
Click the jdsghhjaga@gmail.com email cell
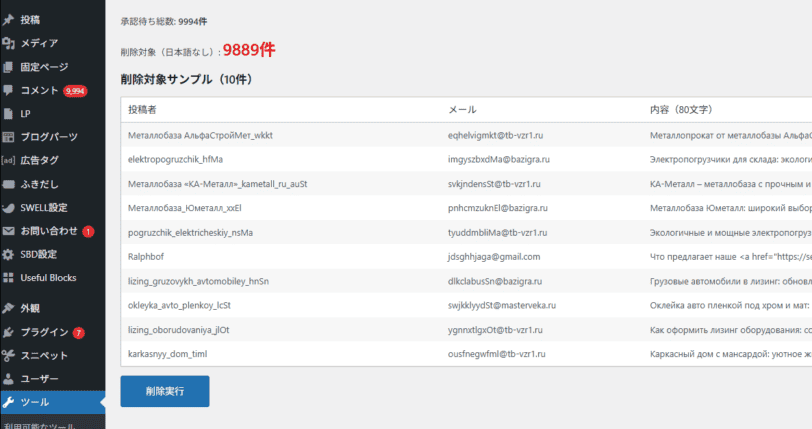pyautogui.click(x=494, y=257)
